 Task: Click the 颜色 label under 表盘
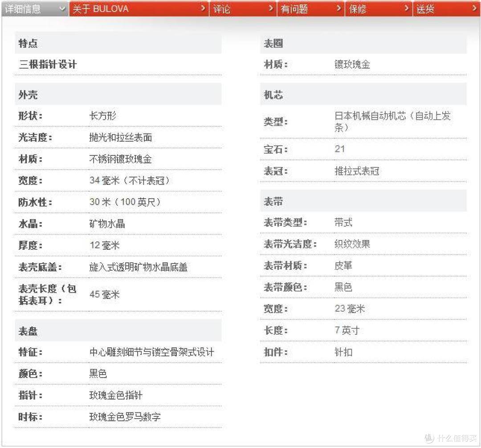30,374
